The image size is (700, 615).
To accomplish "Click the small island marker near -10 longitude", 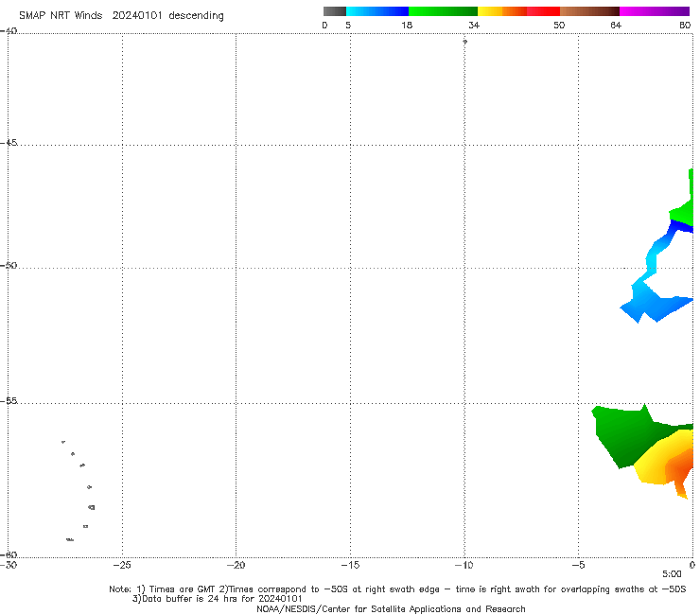I will (x=464, y=42).
